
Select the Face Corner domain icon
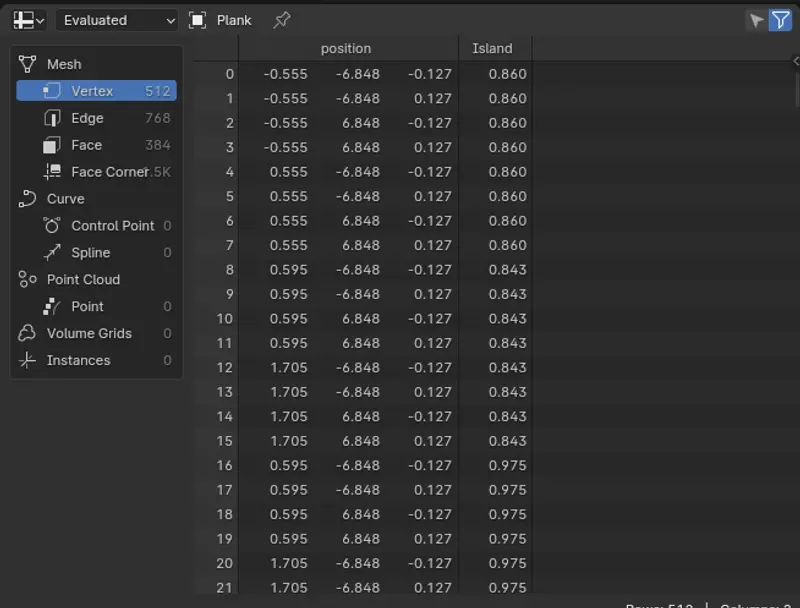tap(52, 172)
